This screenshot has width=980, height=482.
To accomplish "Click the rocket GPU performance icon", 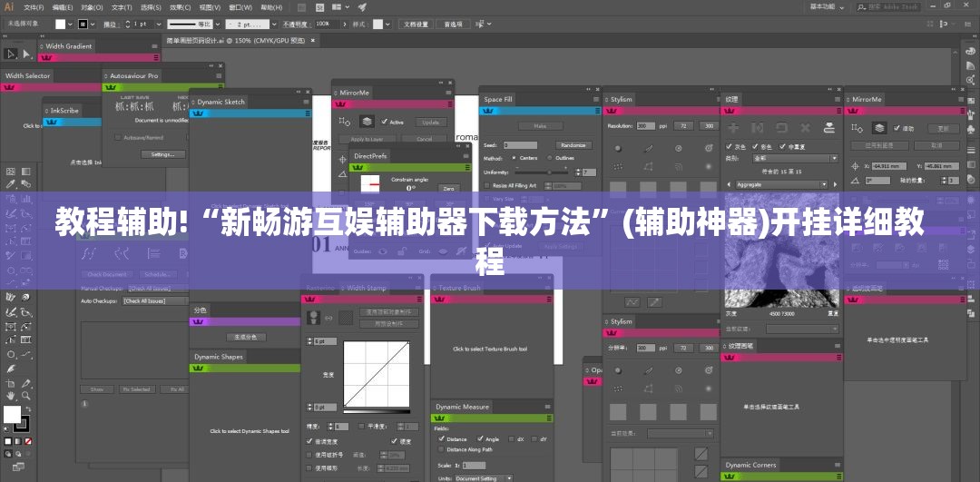I will pos(362,7).
